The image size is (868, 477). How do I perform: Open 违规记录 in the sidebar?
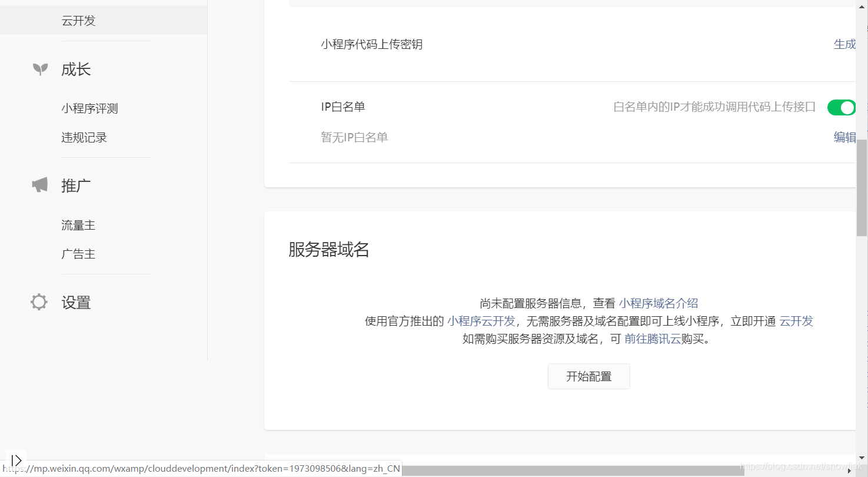tap(84, 137)
